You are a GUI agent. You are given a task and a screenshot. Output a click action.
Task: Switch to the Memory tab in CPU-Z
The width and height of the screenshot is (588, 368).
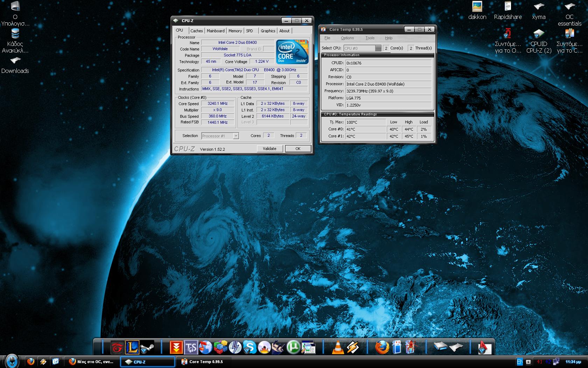click(235, 31)
